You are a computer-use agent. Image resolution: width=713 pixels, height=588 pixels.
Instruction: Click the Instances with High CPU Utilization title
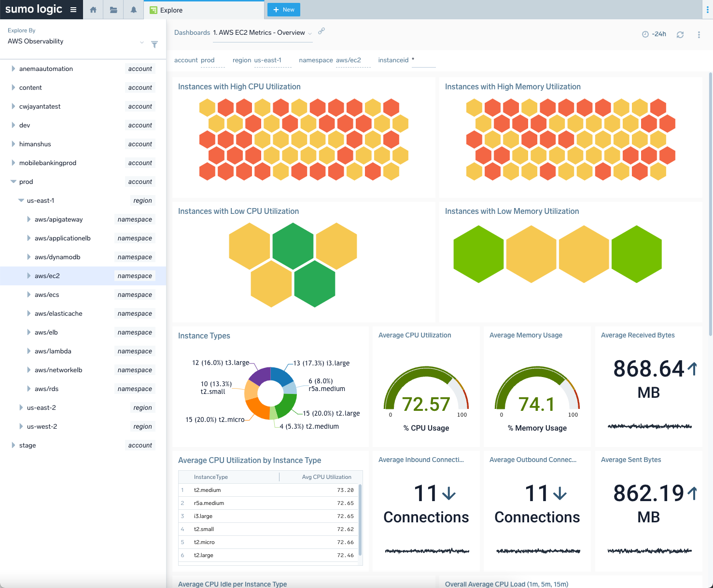coord(239,87)
